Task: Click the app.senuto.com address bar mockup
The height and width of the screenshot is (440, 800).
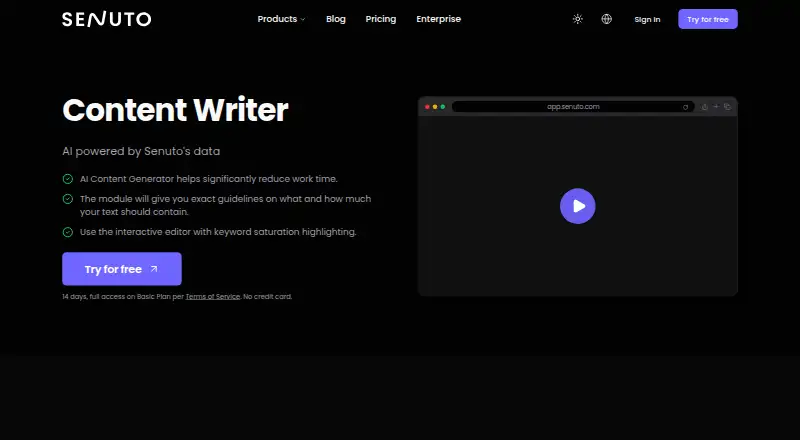Action: click(573, 107)
